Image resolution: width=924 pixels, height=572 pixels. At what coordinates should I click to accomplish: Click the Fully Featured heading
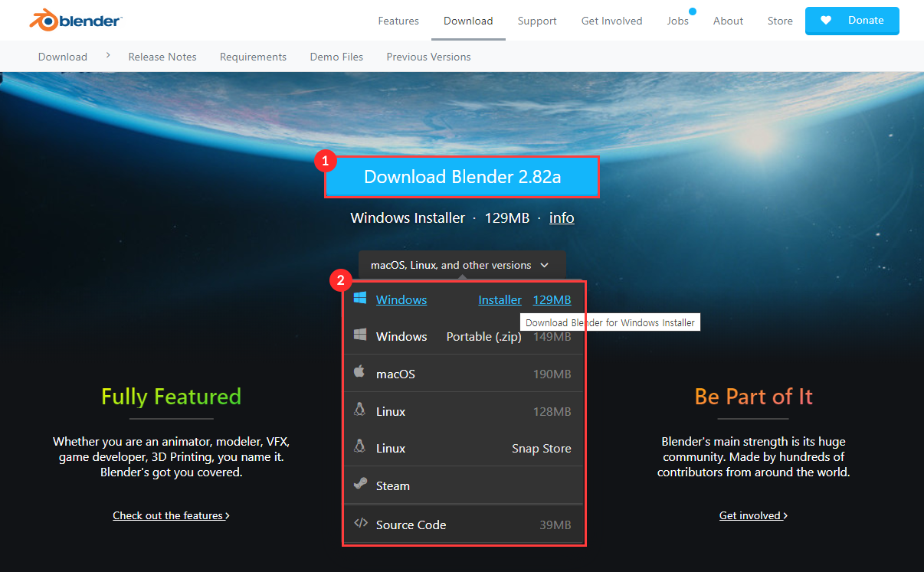pyautogui.click(x=171, y=396)
